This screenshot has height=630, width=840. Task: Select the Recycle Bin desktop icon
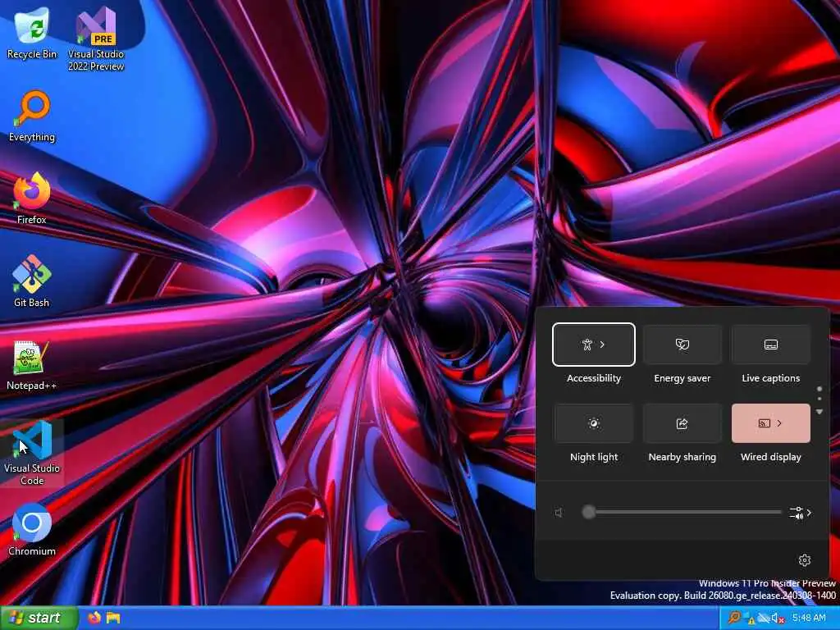point(32,33)
